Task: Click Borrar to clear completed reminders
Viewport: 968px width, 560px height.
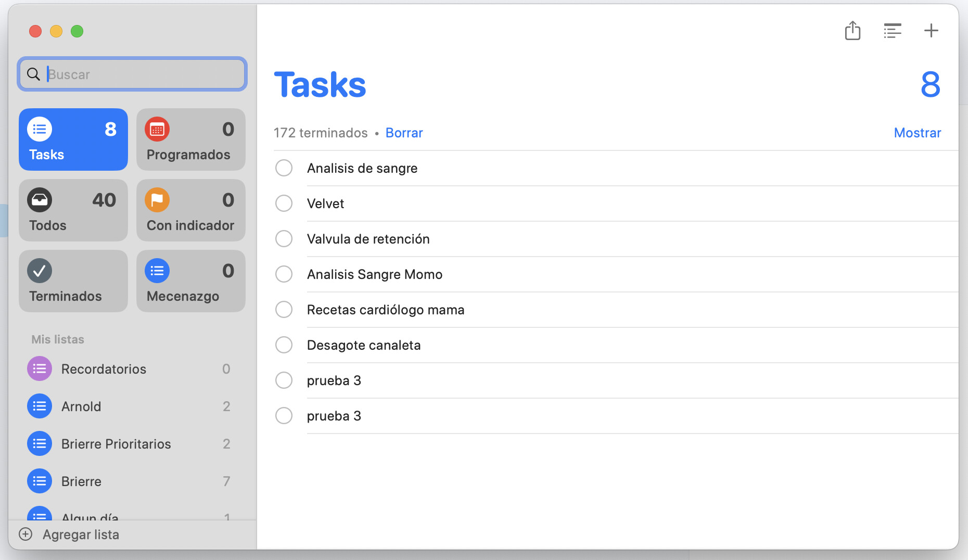Action: [x=404, y=133]
